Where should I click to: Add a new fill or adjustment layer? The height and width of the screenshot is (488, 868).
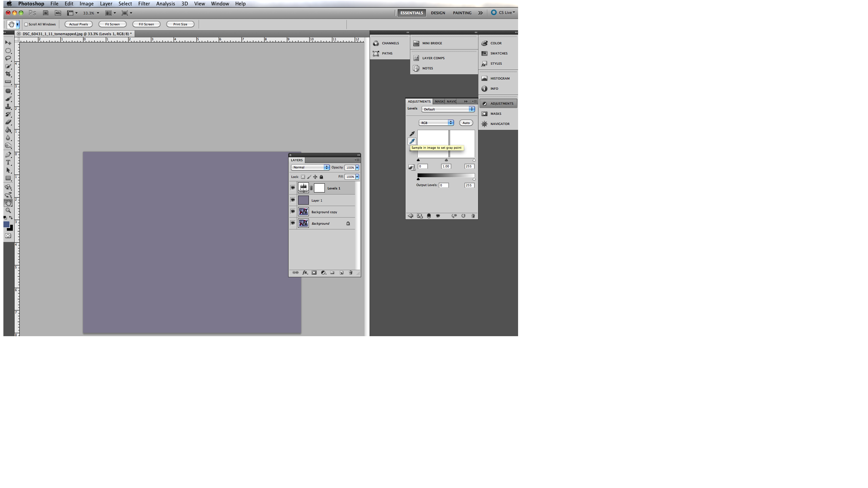[x=323, y=272]
